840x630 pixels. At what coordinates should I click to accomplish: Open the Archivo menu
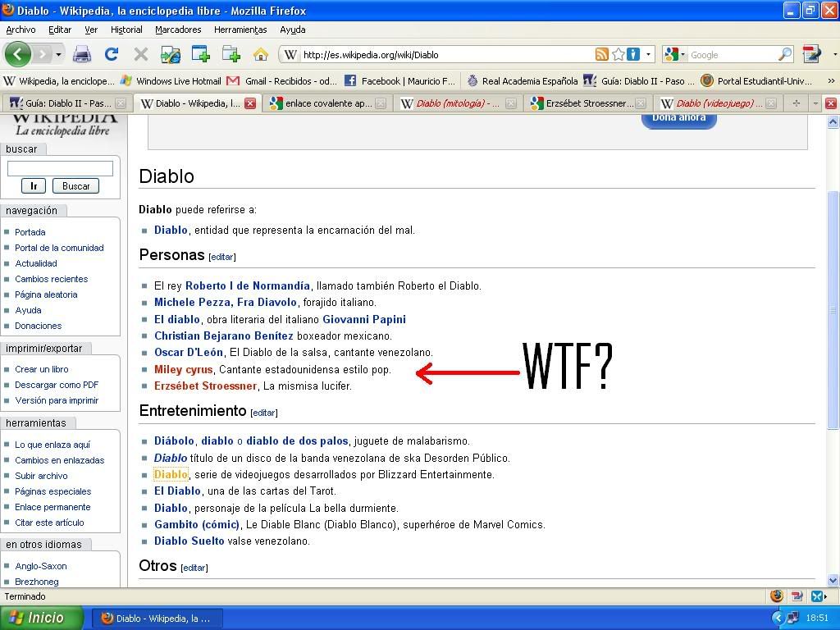pyautogui.click(x=21, y=30)
